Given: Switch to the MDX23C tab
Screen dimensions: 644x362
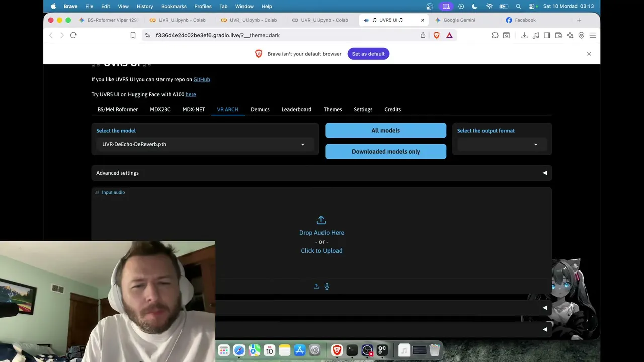Looking at the screenshot, I should pyautogui.click(x=160, y=109).
